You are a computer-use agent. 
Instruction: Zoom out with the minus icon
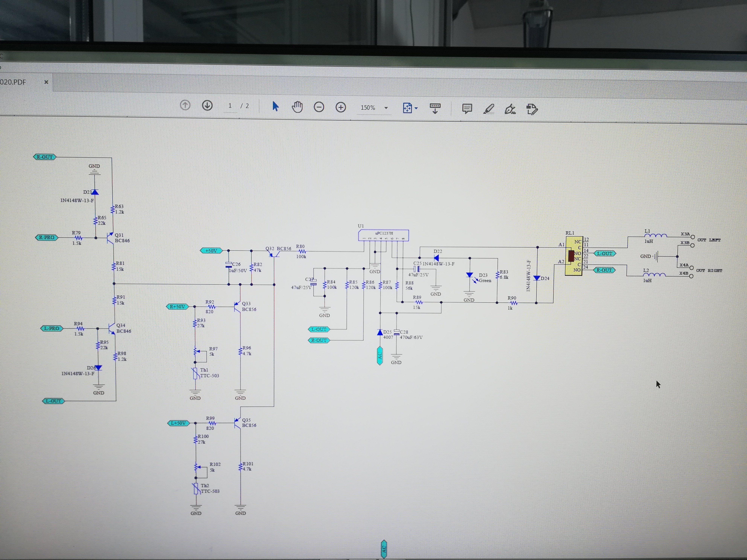319,107
